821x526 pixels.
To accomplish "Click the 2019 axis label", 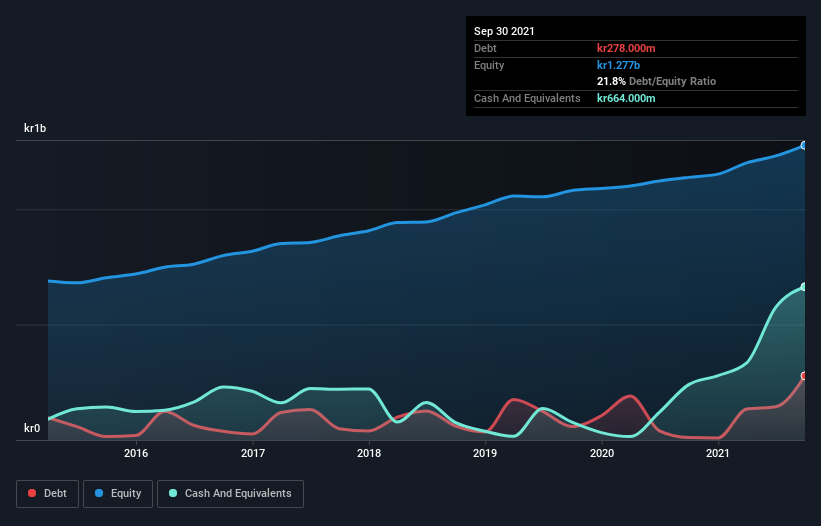I will pos(485,453).
